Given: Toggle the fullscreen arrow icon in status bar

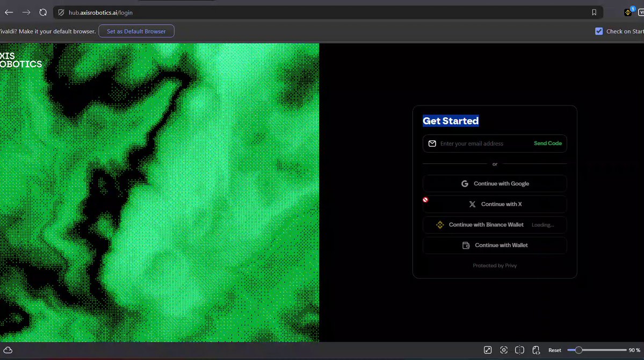Looking at the screenshot, I should point(488,350).
